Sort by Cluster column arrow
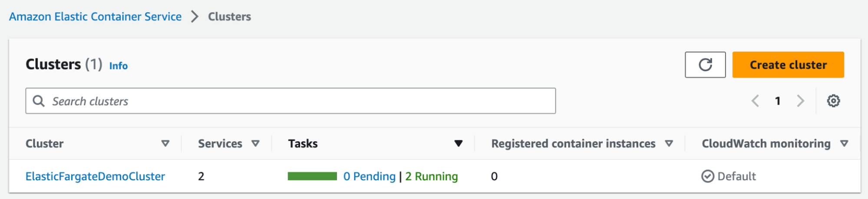 click(165, 143)
